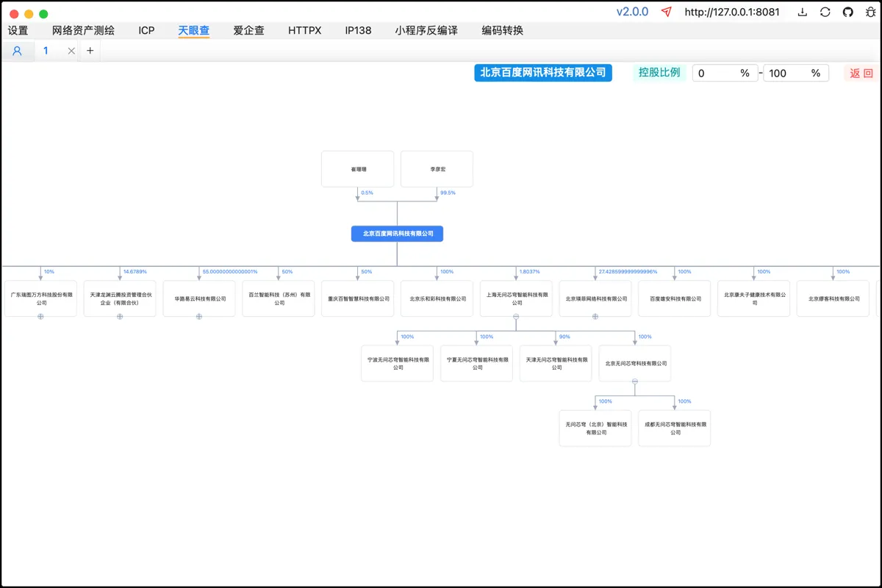Click the maximum holding percentage field showing 100
The image size is (882, 588).
click(x=796, y=73)
